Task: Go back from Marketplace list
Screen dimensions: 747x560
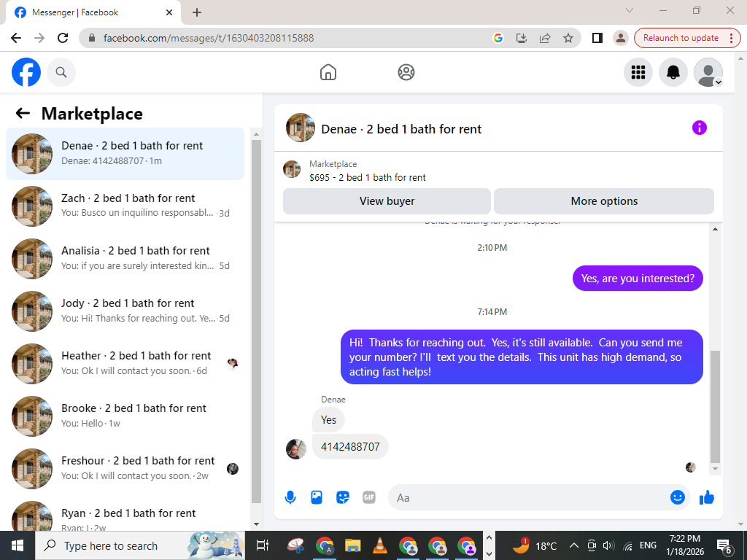Action: pos(23,113)
